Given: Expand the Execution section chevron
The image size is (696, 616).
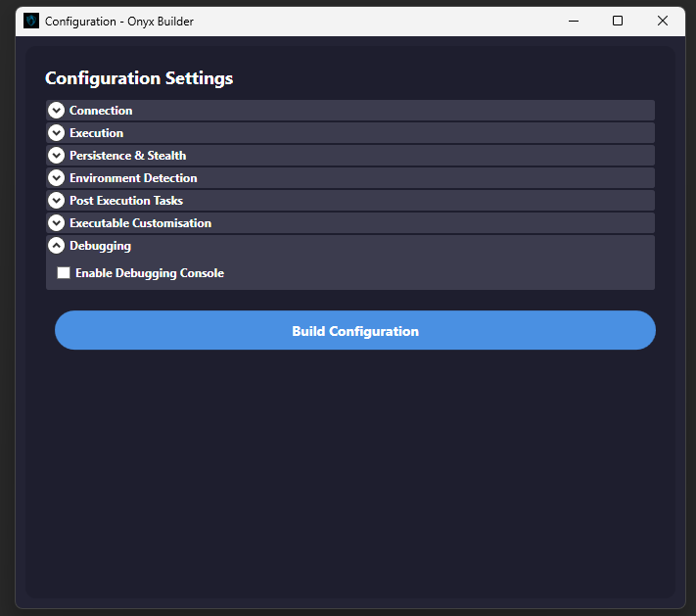Looking at the screenshot, I should (57, 133).
